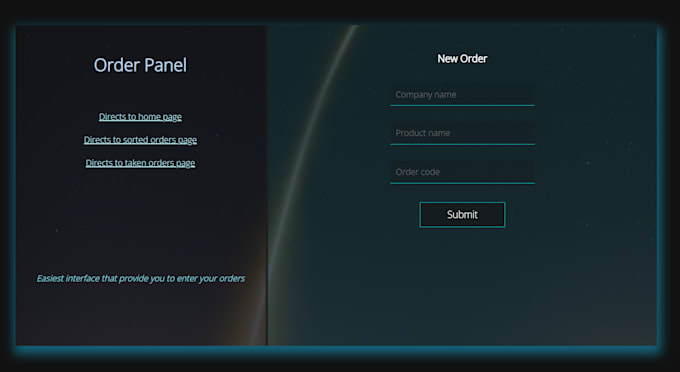Click the 'New Order' form title
This screenshot has width=680, height=372.
pyautogui.click(x=462, y=59)
